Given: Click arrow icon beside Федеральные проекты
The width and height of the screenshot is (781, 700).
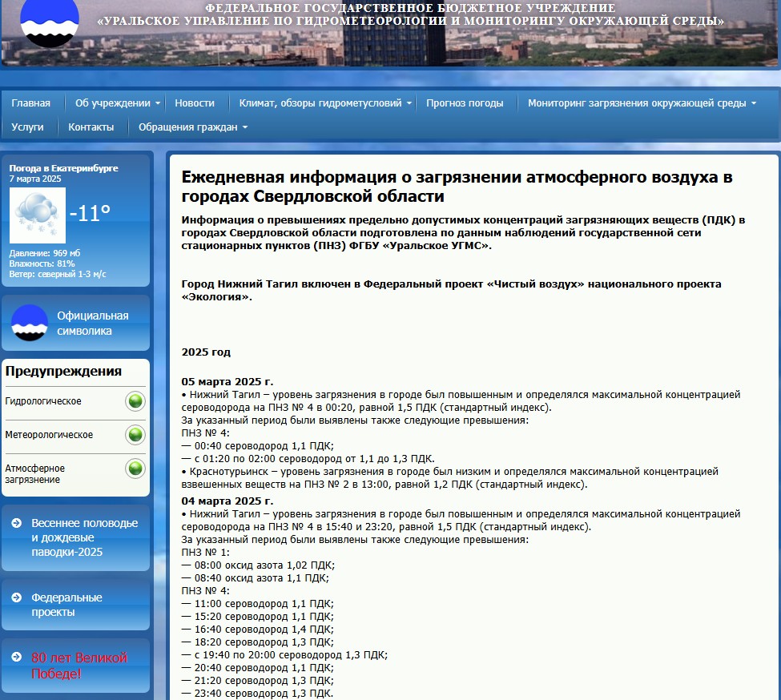Looking at the screenshot, I should pos(17,597).
